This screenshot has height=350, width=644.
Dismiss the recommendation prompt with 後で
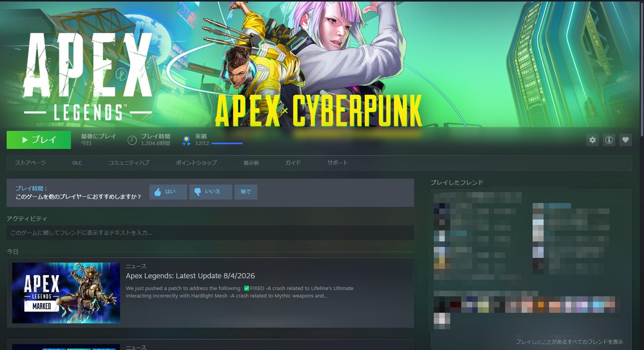246,192
